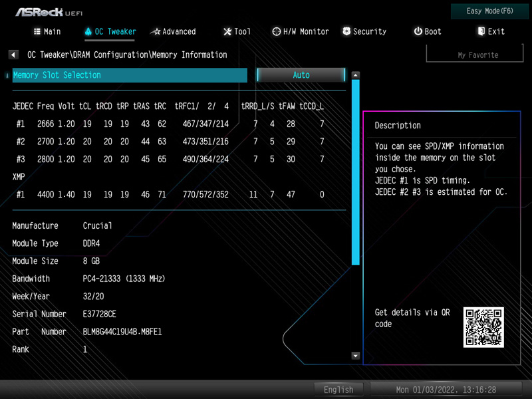Click the H/W Monitor gauge icon
This screenshot has height=399, width=532.
(x=277, y=31)
